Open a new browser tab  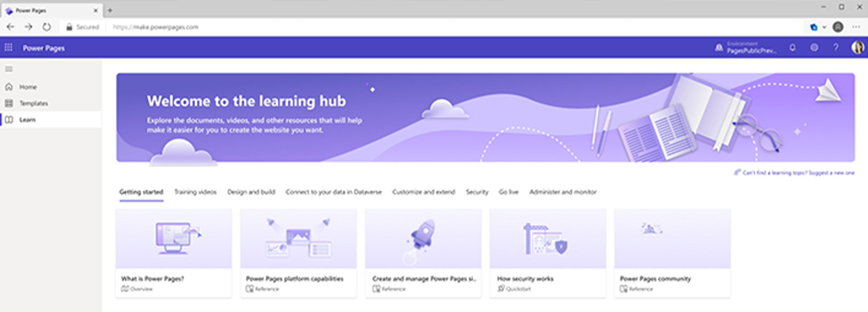coord(110,10)
